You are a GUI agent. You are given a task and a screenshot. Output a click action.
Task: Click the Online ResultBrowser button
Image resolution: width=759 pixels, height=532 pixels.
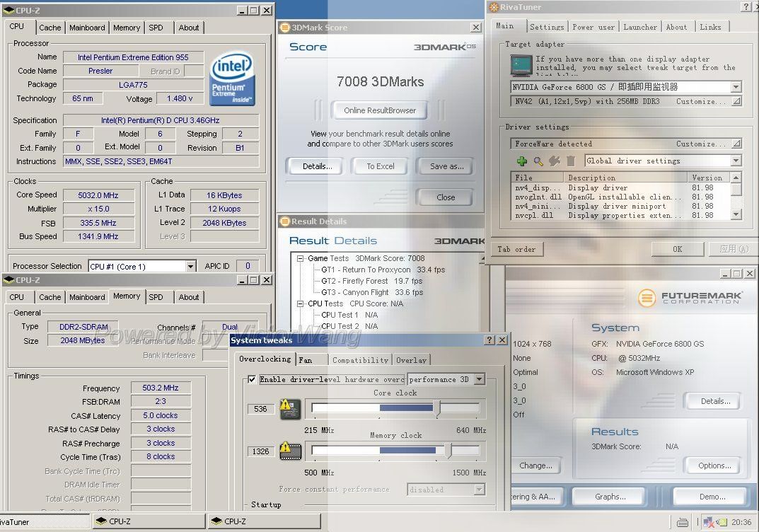380,110
